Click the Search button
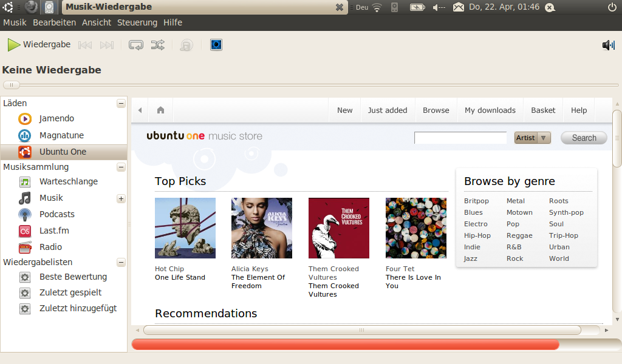This screenshot has width=622, height=364. tap(584, 138)
